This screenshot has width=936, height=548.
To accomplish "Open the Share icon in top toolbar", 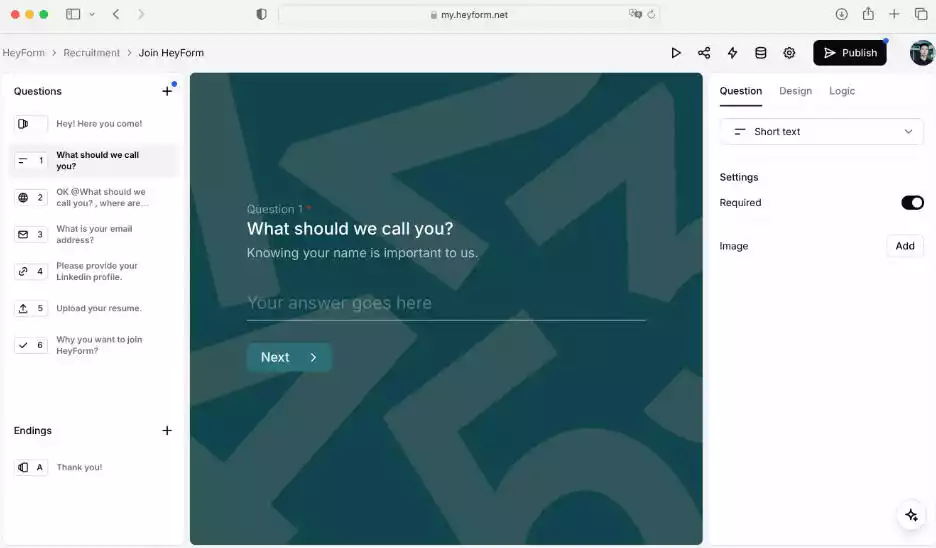I will [704, 53].
